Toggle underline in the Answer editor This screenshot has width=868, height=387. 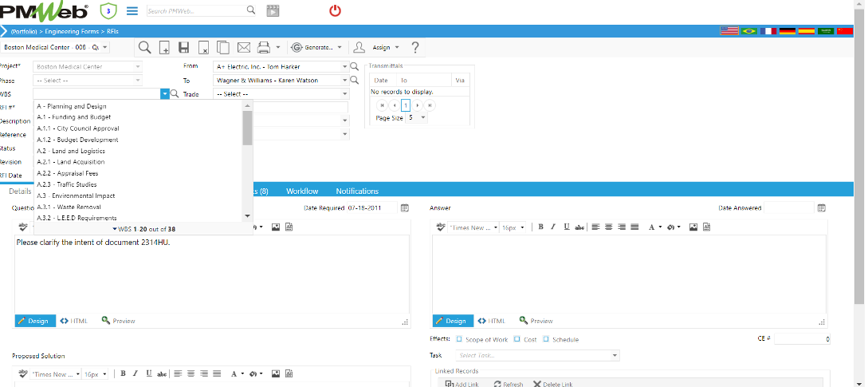(x=567, y=227)
